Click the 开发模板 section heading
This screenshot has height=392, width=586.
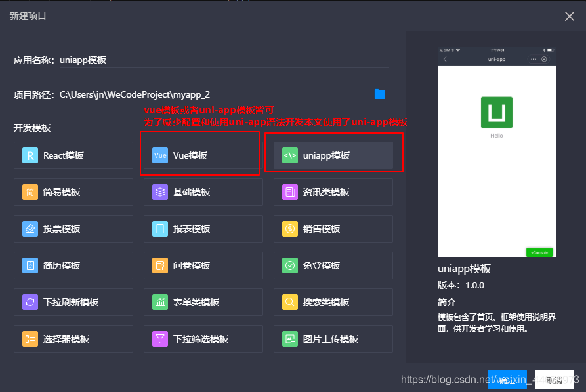point(32,128)
